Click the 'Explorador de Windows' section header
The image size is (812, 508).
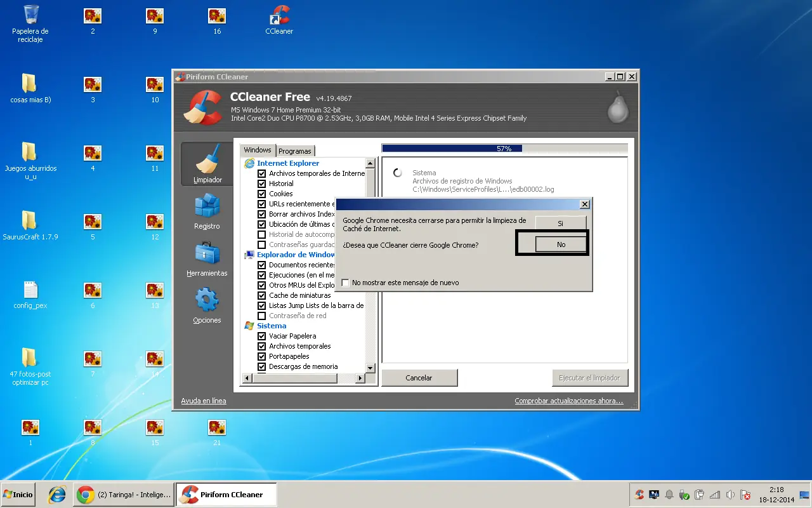296,255
